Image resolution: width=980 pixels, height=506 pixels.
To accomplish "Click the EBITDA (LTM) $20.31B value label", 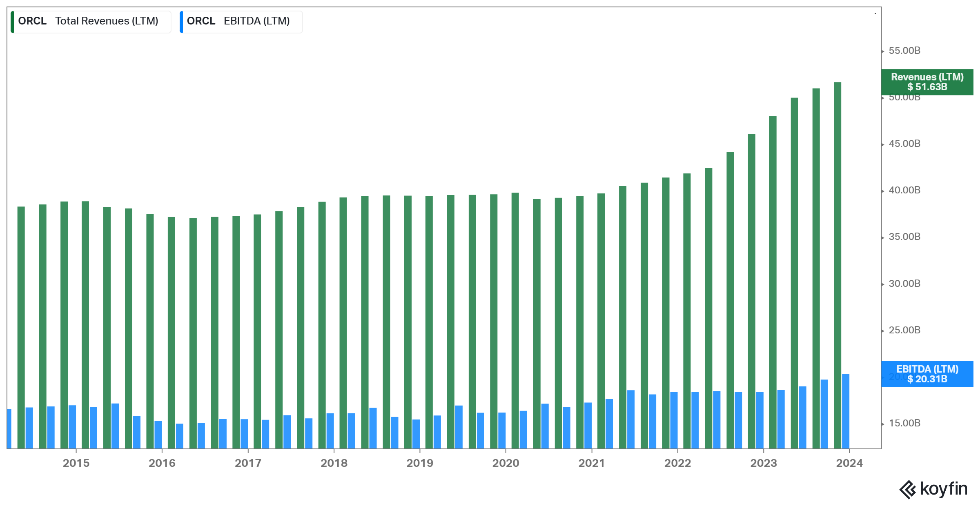I will pyautogui.click(x=927, y=374).
